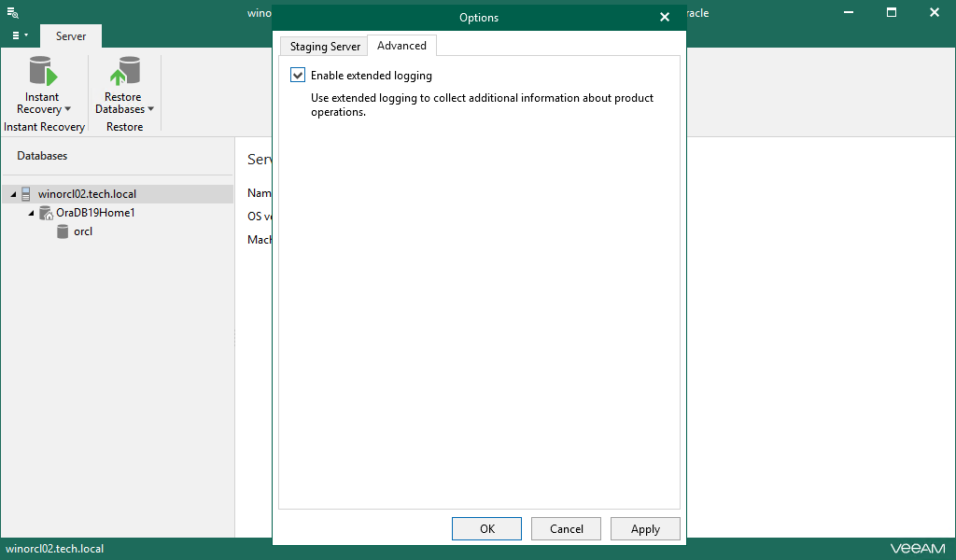The image size is (956, 560).
Task: Click the Restore Databases icon
Action: point(123,71)
